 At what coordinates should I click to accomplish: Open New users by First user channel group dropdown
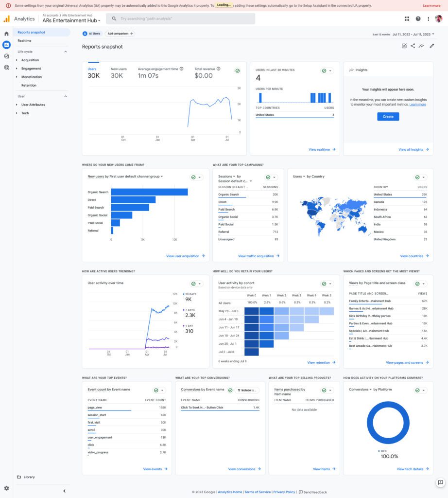click(x=125, y=177)
